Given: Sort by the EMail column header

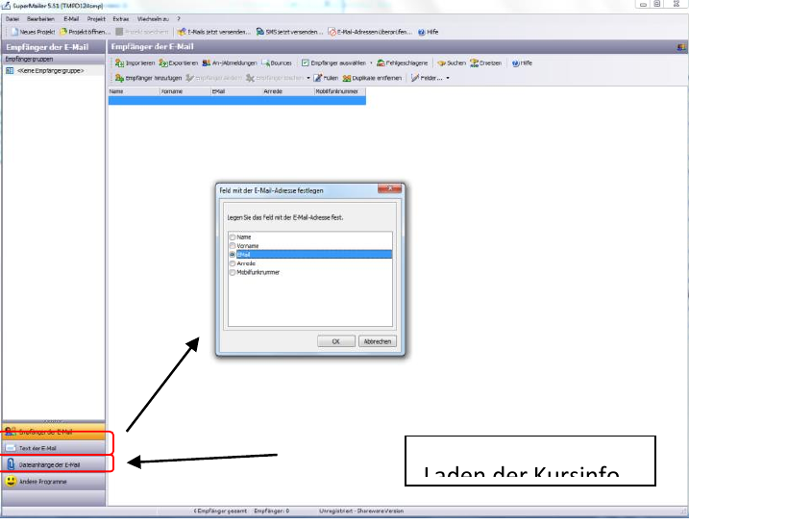Looking at the screenshot, I should coord(236,91).
